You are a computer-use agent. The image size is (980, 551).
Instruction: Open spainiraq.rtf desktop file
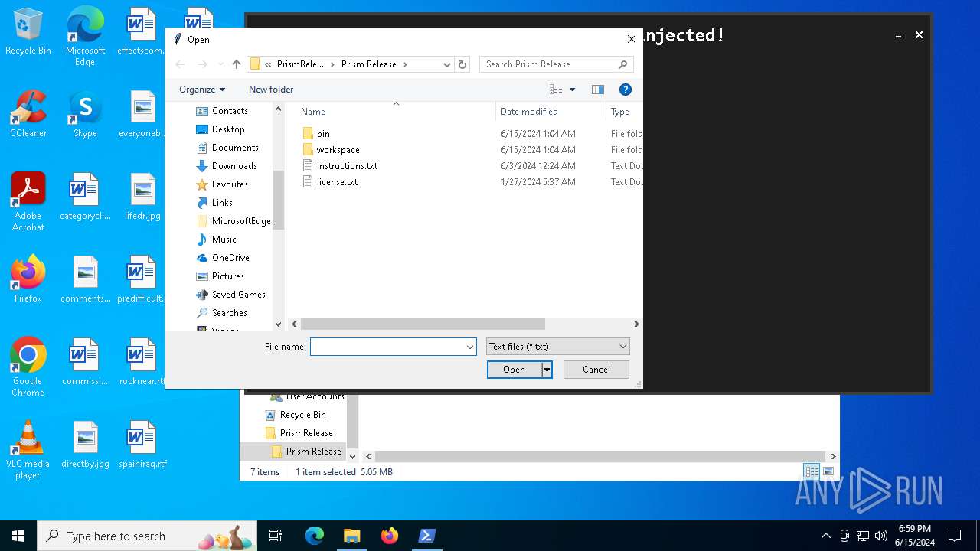[x=142, y=445]
